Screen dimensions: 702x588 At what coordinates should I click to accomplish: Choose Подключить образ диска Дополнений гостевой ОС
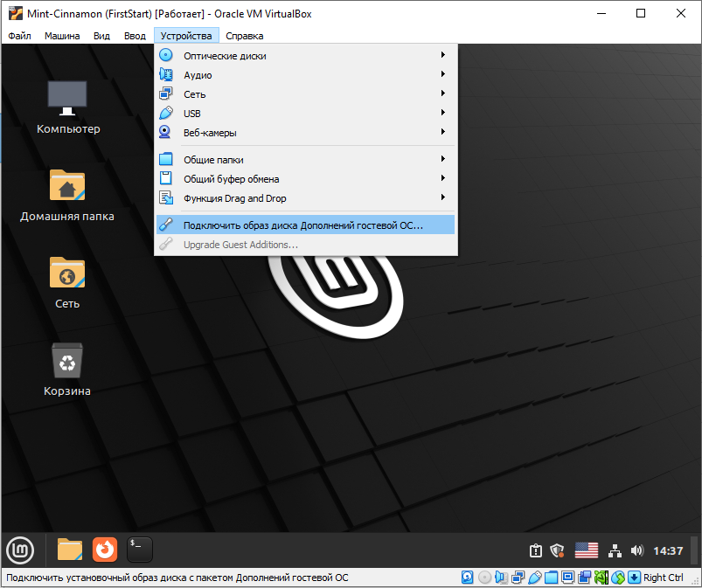[x=305, y=225]
